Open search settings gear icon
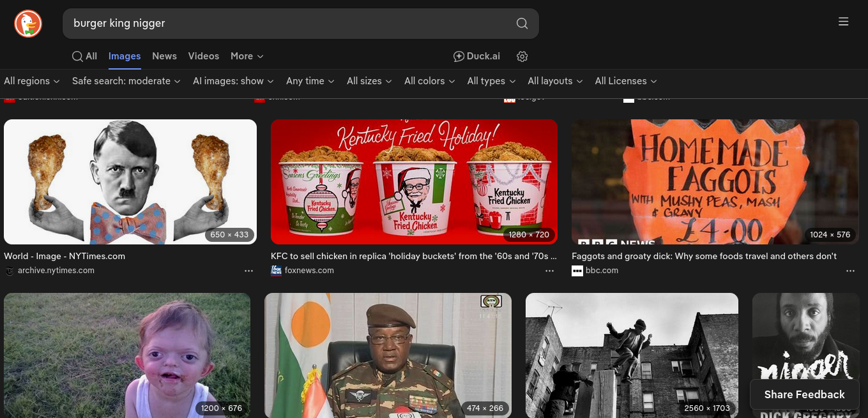Screen dimensions: 868x418 click(x=522, y=56)
